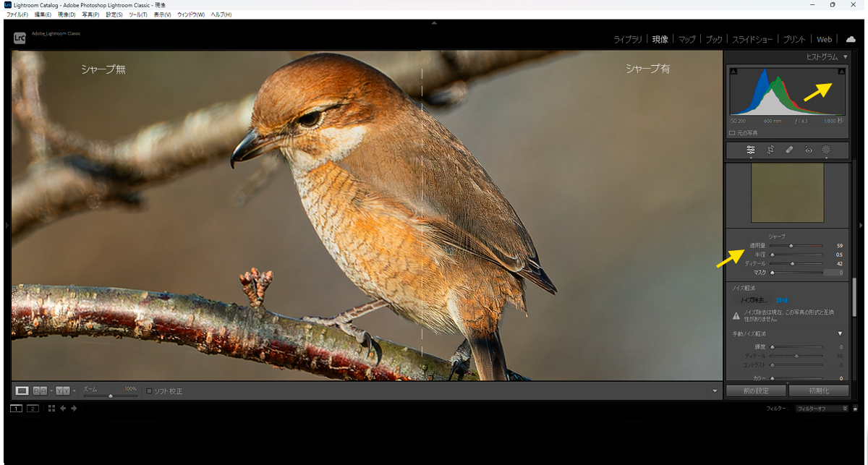868x465 pixels.
Task: Click the Loupe view icon in toolbar
Action: [22, 391]
